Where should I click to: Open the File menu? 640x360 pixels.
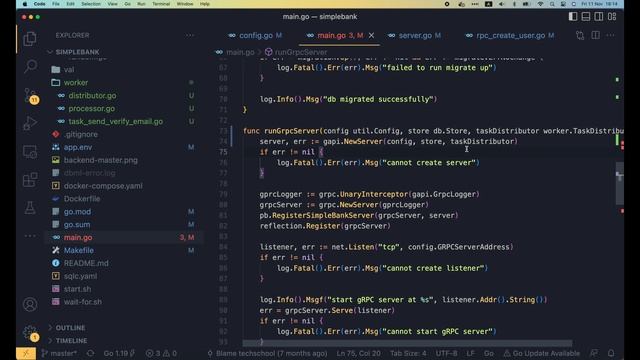click(x=56, y=4)
